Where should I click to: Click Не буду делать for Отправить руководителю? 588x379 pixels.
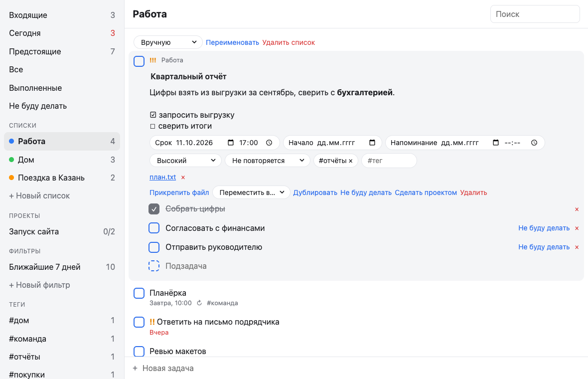point(544,247)
